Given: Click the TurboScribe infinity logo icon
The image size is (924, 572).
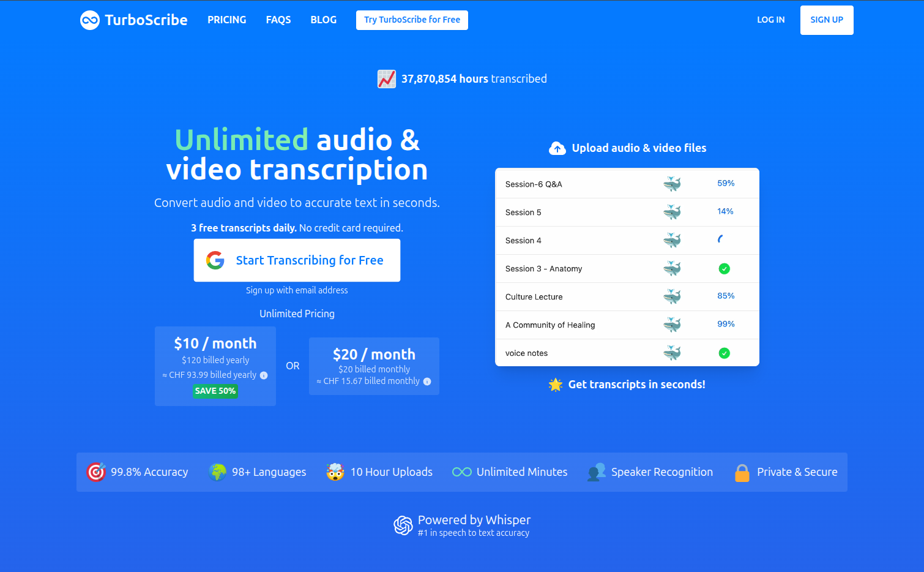Looking at the screenshot, I should [x=90, y=20].
